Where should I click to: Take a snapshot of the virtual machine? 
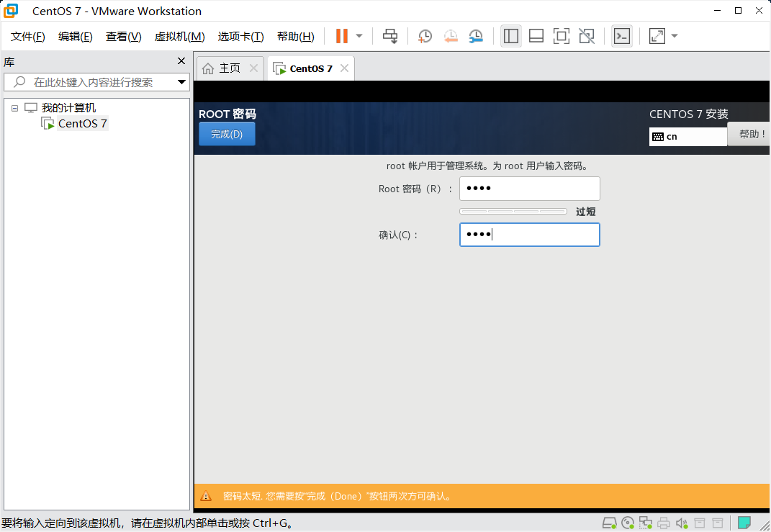[425, 36]
